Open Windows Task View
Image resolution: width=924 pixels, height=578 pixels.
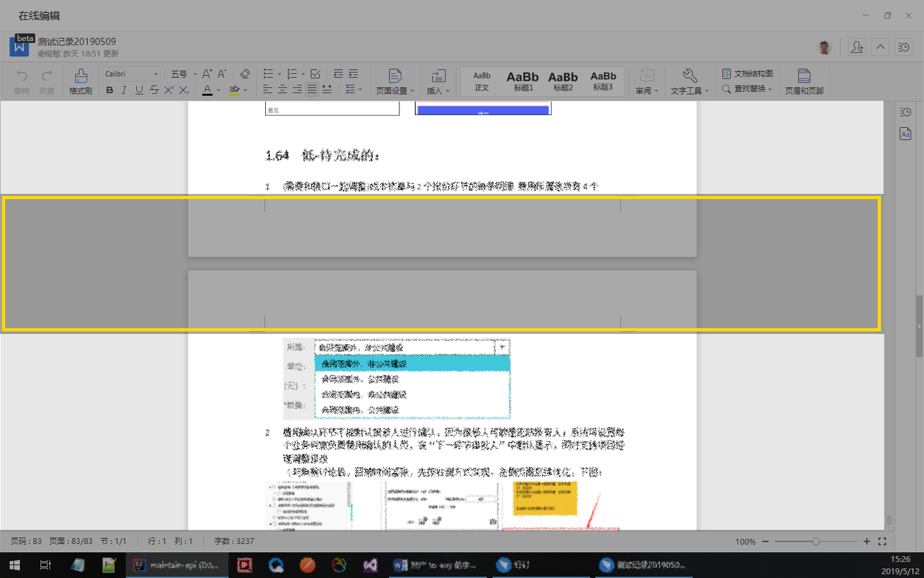[x=46, y=565]
